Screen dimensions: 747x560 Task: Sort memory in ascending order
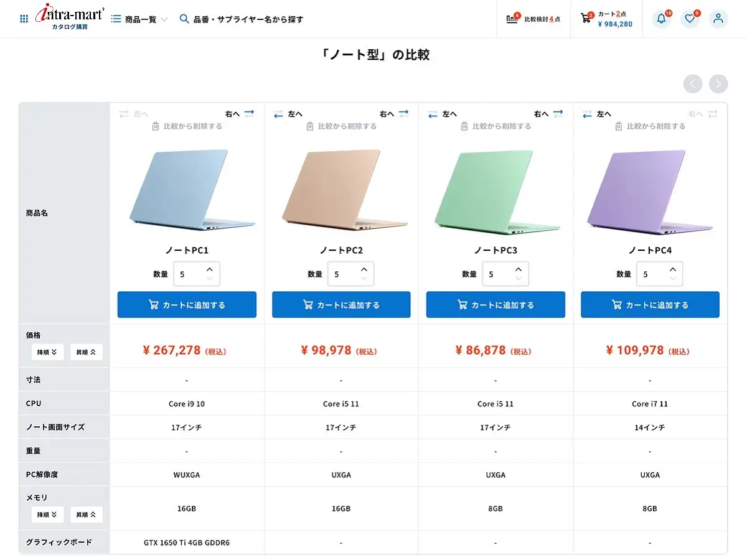pos(86,515)
